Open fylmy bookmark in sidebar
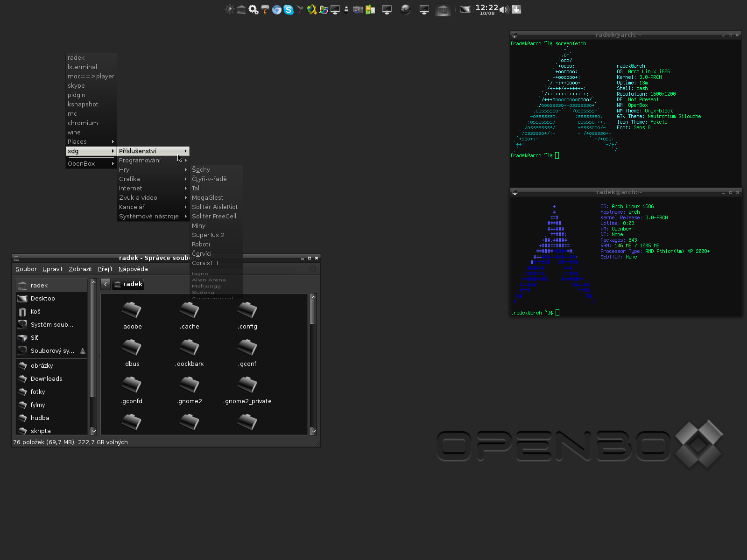747x560 pixels. (51, 405)
